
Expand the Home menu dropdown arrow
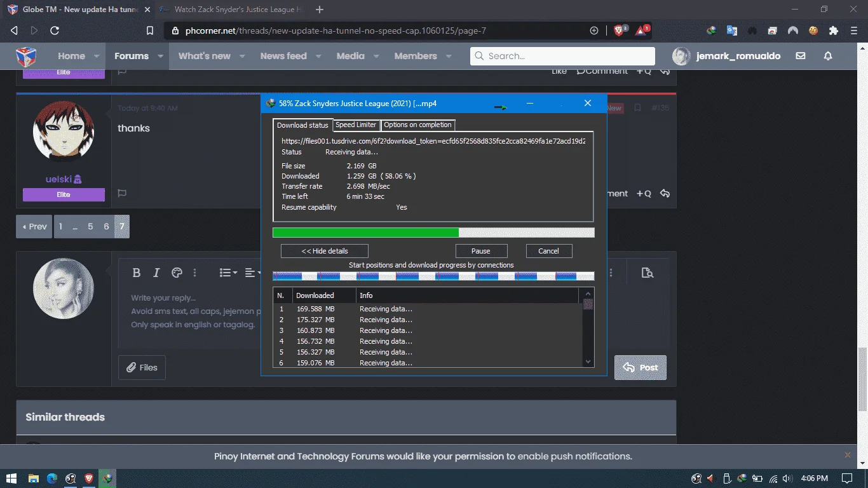pos(97,56)
